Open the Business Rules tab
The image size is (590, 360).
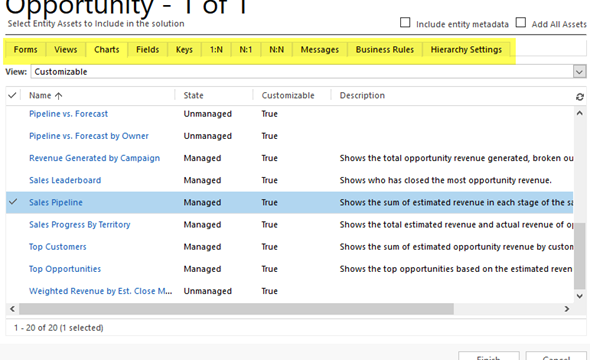tap(385, 50)
